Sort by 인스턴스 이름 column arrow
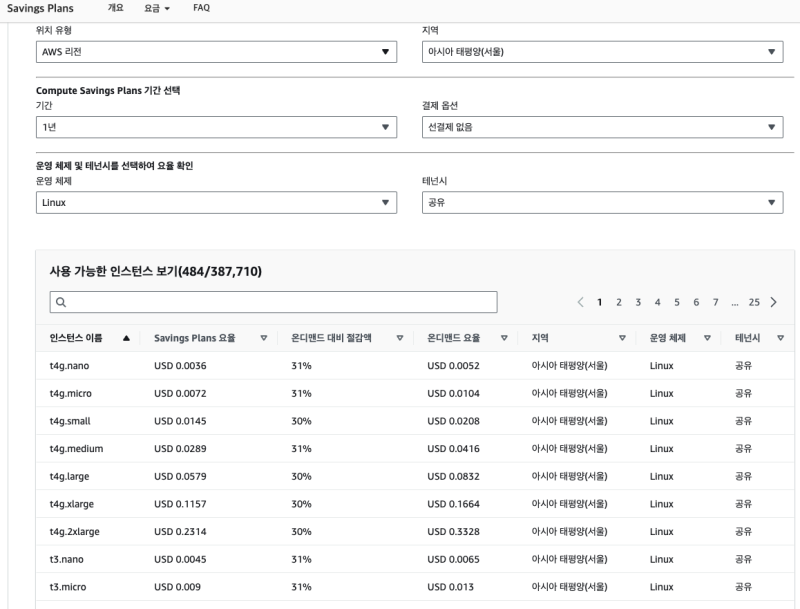Image resolution: width=800 pixels, height=609 pixels. point(125,339)
